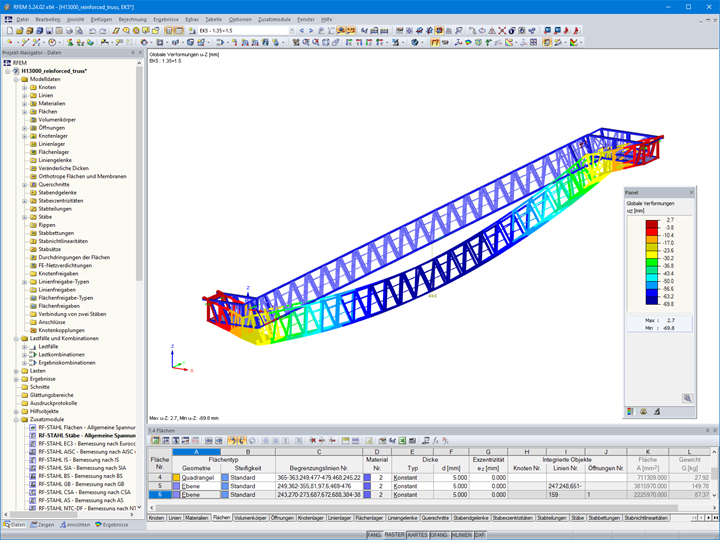Click the Redo arrow icon
The height and width of the screenshot is (540, 720).
[x=102, y=31]
